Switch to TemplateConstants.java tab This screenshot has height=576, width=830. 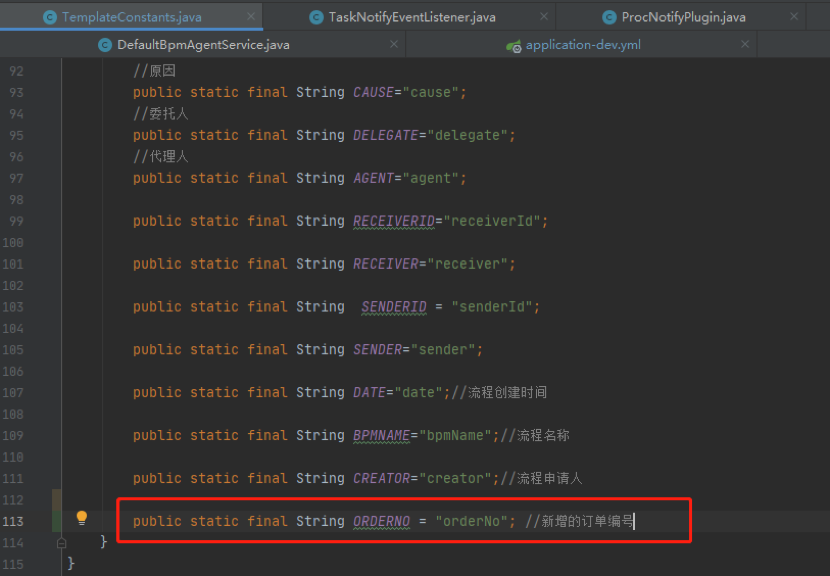131,17
